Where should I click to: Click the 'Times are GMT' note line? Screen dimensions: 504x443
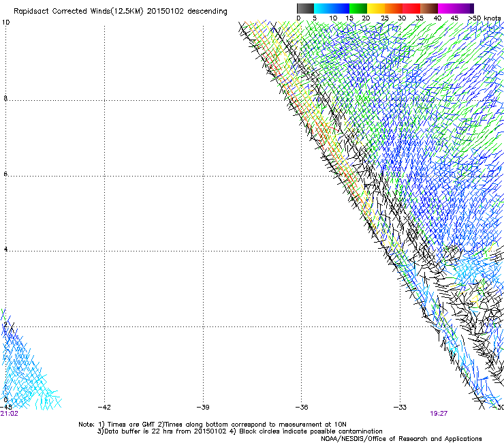[x=212, y=425]
